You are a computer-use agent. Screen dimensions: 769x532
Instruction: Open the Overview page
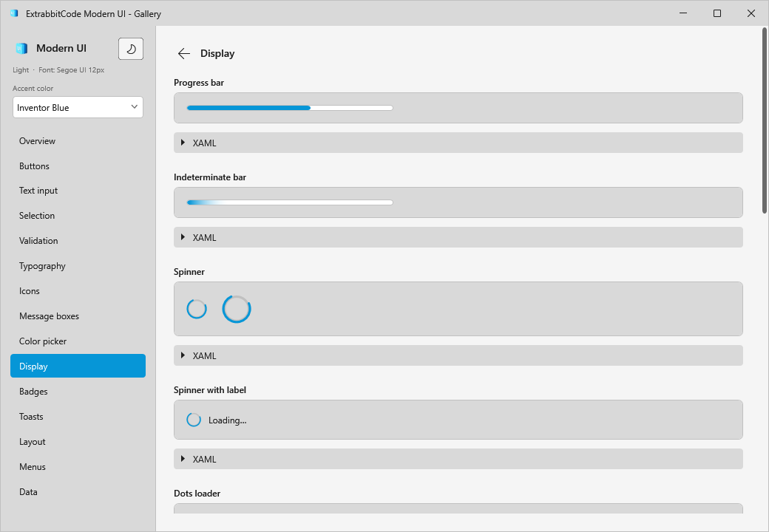point(78,141)
